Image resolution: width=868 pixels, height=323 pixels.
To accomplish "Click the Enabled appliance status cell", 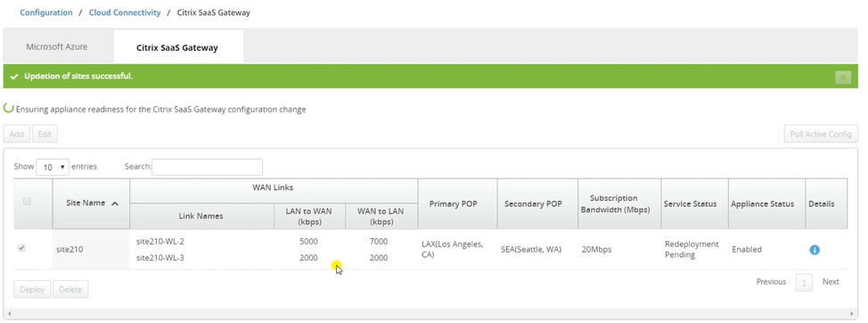I will (766, 249).
